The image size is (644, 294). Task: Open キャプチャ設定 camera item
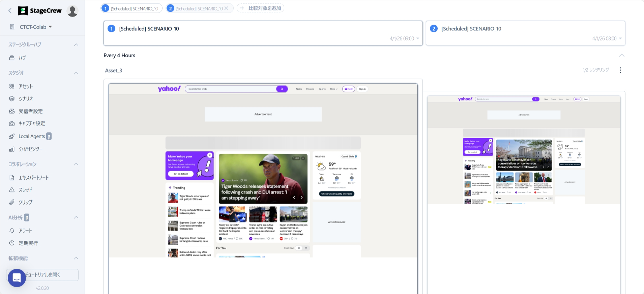pyautogui.click(x=31, y=123)
